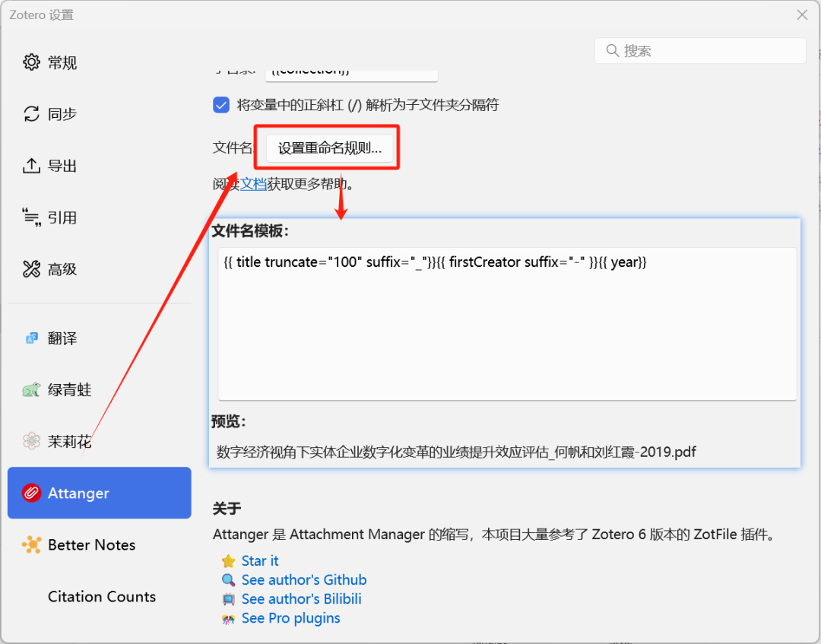
Task: Open See author's Github link
Action: point(303,579)
